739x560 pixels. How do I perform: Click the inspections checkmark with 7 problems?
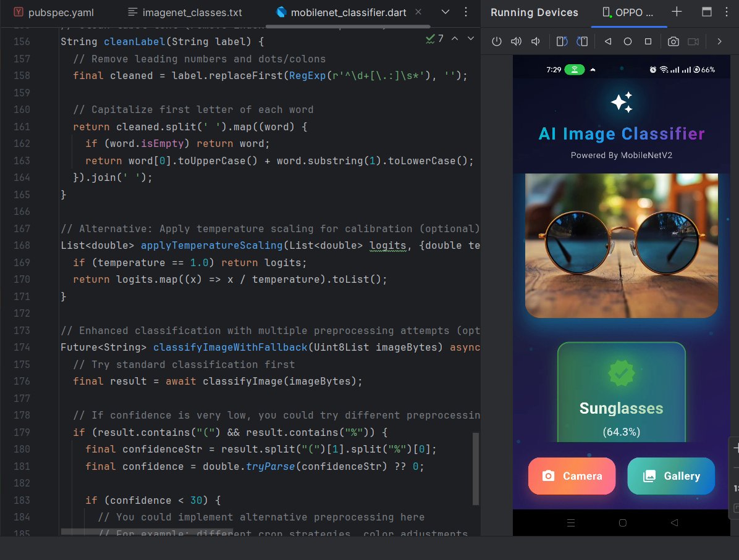click(x=434, y=39)
